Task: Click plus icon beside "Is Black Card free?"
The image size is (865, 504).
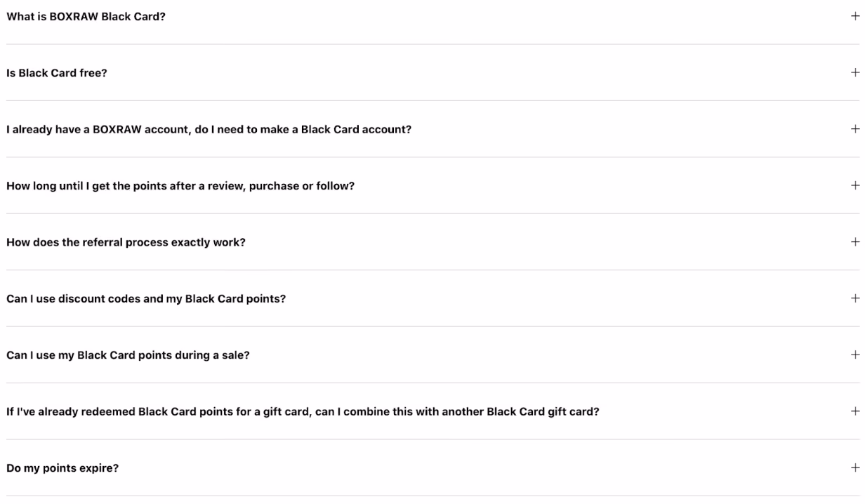Action: pyautogui.click(x=854, y=72)
